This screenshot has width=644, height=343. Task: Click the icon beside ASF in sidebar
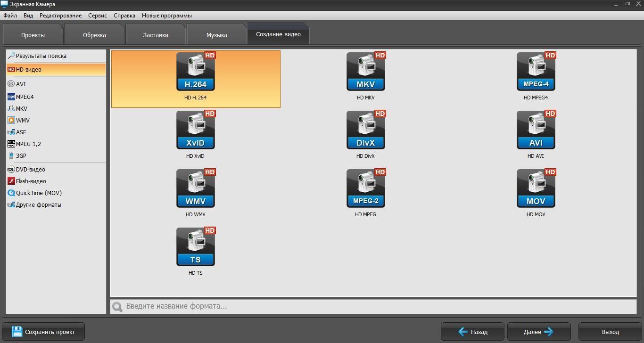tap(11, 132)
